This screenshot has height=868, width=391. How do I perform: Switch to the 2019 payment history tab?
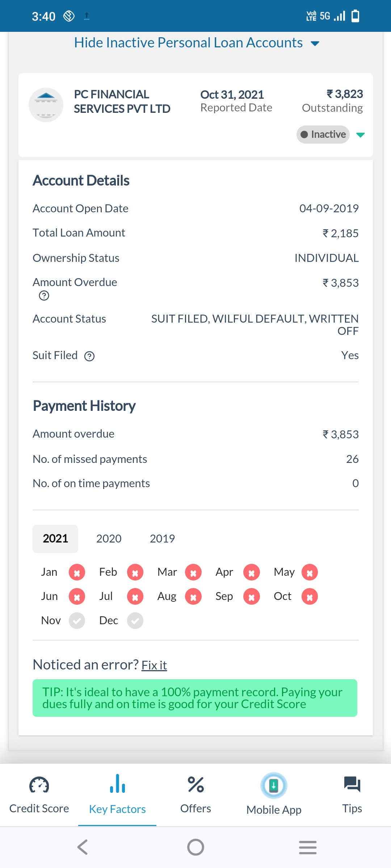162,539
